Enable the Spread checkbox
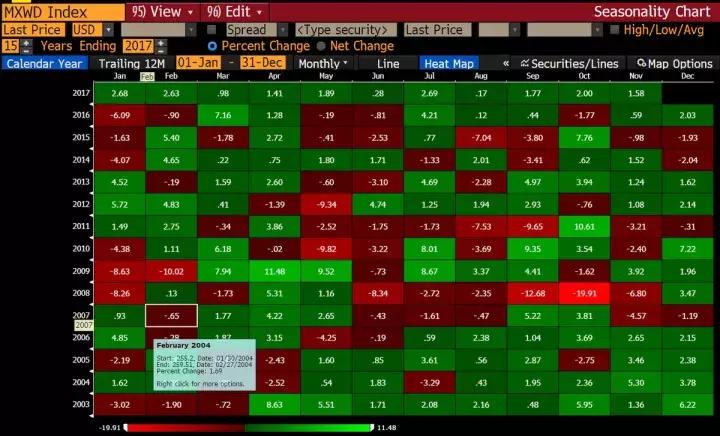Image resolution: width=720 pixels, height=436 pixels. point(211,30)
